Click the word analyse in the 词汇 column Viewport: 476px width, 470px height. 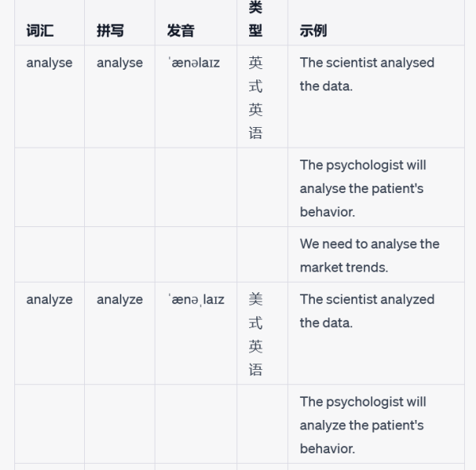49,63
